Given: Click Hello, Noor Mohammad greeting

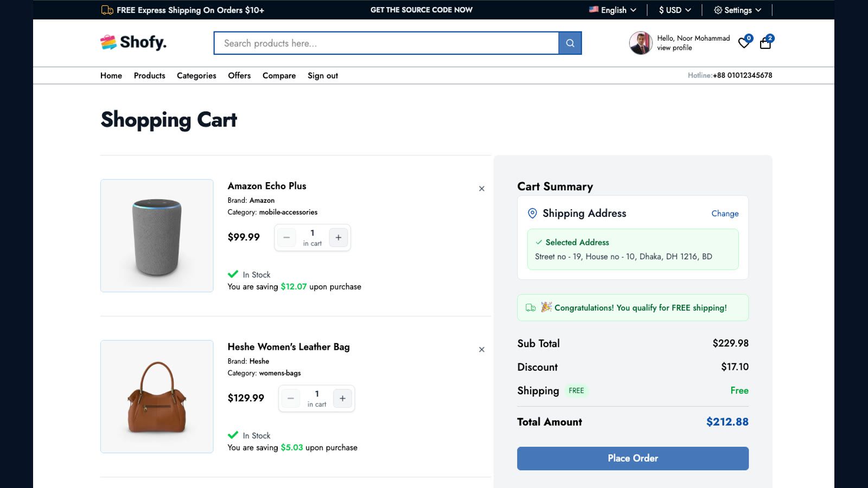Looking at the screenshot, I should tap(693, 38).
